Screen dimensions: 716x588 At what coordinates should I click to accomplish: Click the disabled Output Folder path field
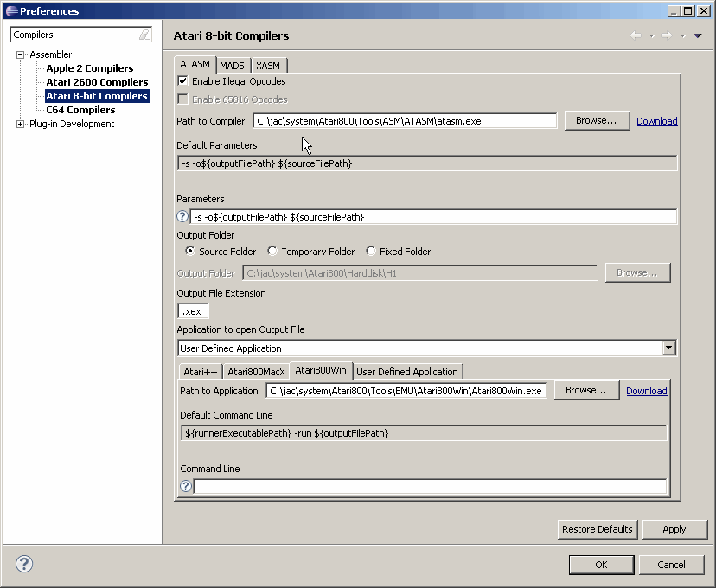pos(420,273)
